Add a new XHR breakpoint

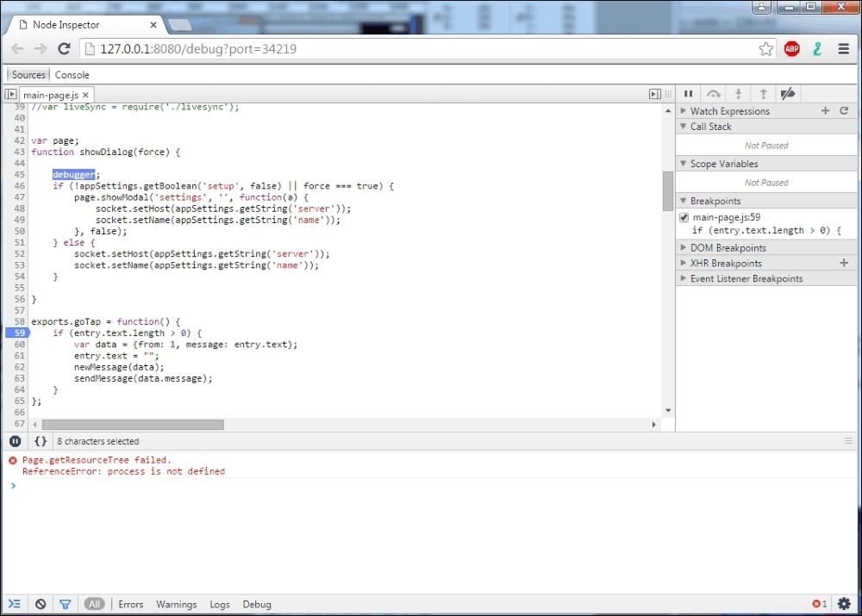click(x=844, y=263)
